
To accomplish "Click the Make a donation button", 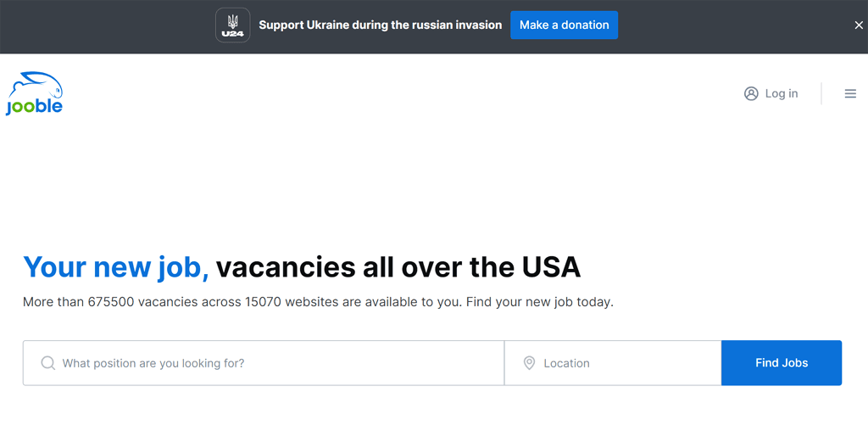I will [564, 25].
